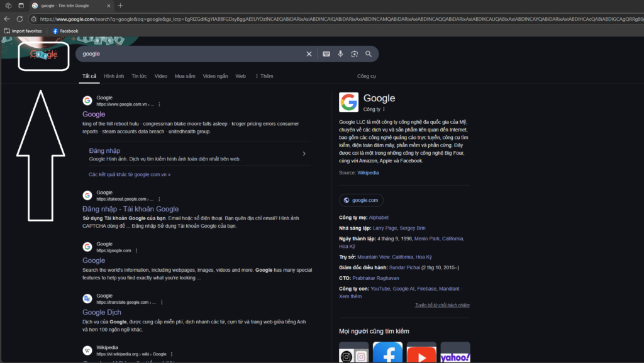Open the YouTube thumbnail in also-searched
This screenshot has height=363, width=644.
(421, 352)
